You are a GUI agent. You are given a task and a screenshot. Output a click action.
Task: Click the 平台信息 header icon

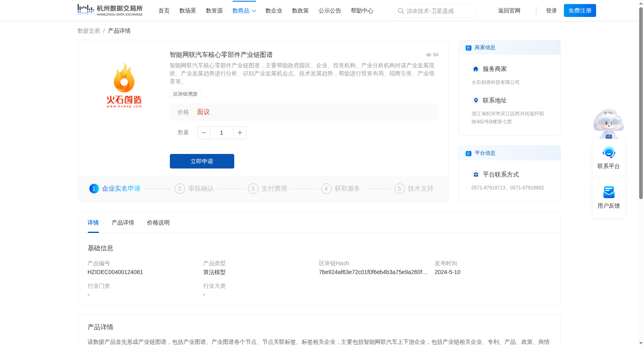[x=468, y=153]
